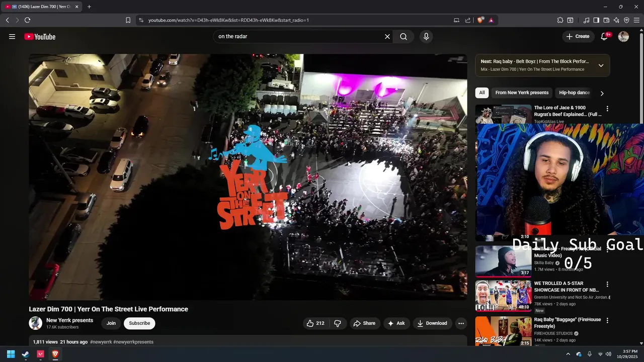Reload the page
This screenshot has width=644, height=362.
(x=27, y=20)
